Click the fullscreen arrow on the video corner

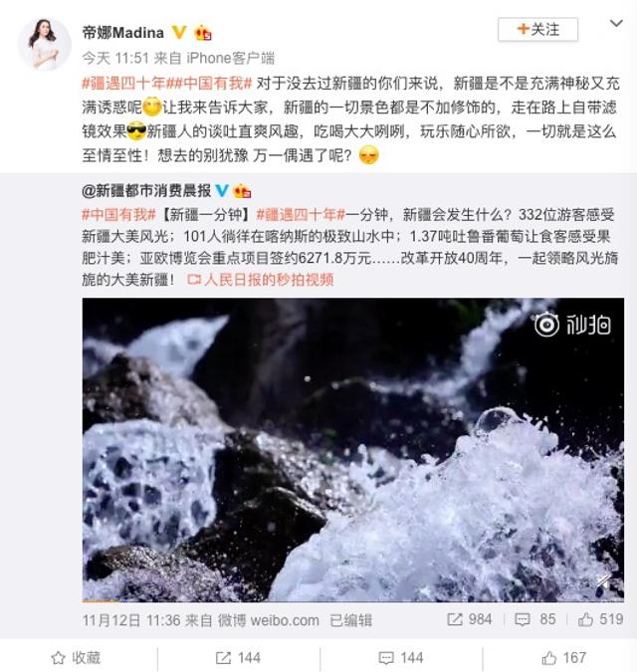(x=605, y=584)
